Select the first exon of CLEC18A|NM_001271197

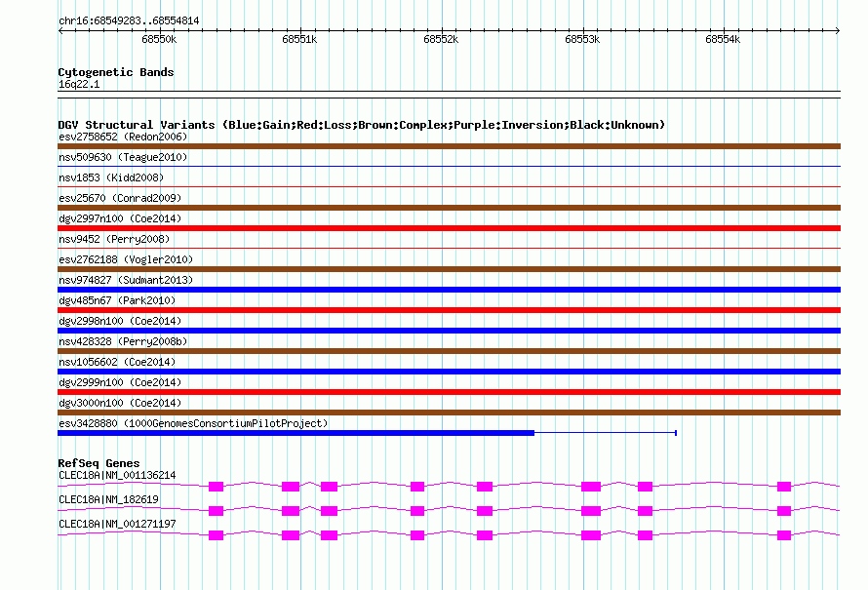pos(216,535)
